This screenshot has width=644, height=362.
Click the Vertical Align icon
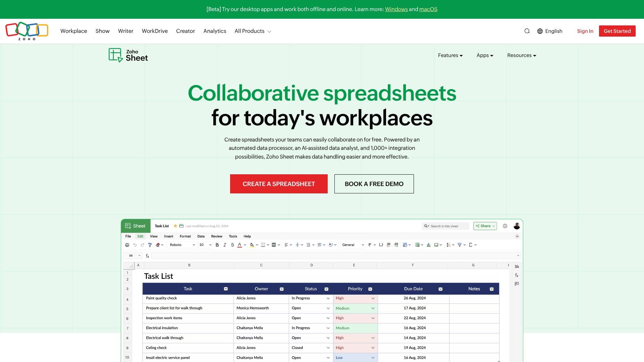coord(297,245)
